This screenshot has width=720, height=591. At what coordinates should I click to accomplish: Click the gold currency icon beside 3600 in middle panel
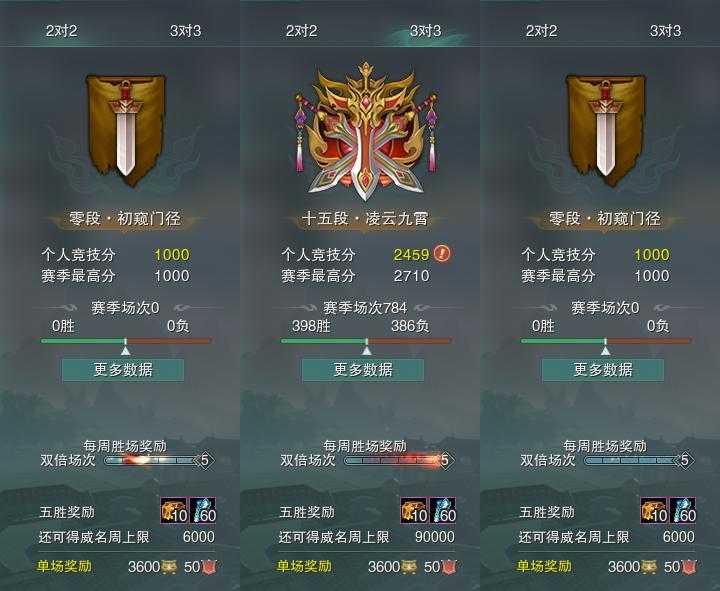(x=409, y=567)
